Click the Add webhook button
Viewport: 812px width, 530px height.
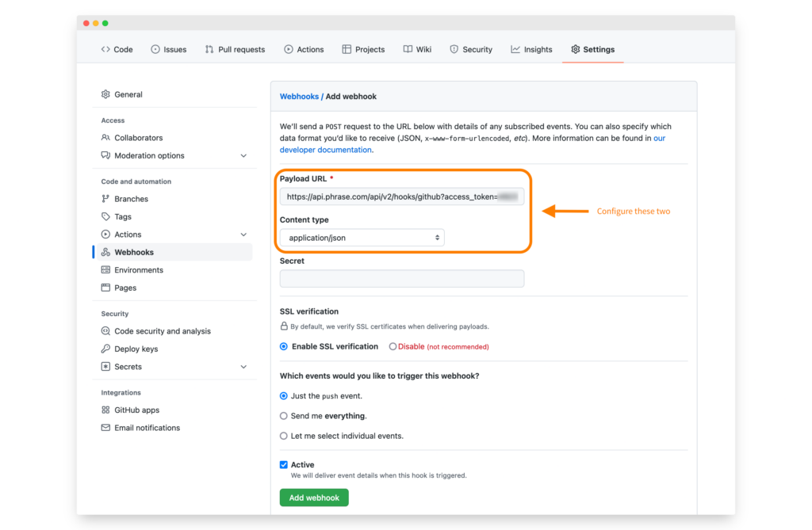314,497
